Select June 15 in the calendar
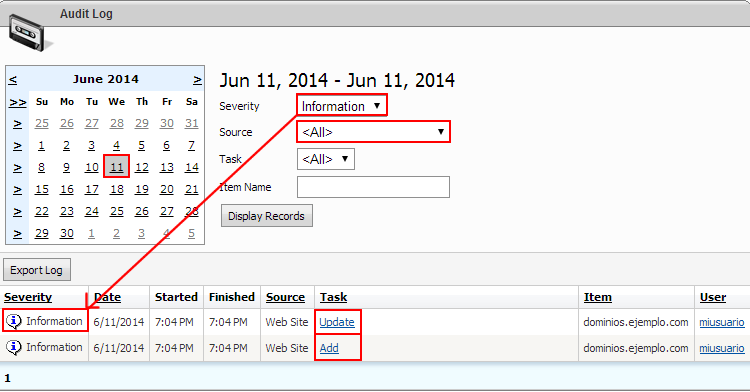The image size is (750, 392). click(42, 189)
